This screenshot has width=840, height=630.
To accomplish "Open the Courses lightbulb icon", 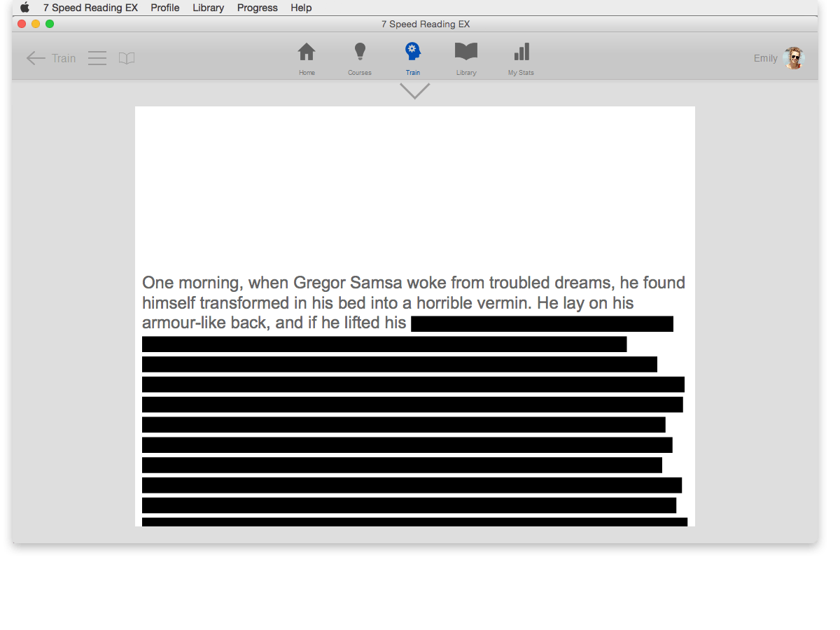I will (x=360, y=52).
